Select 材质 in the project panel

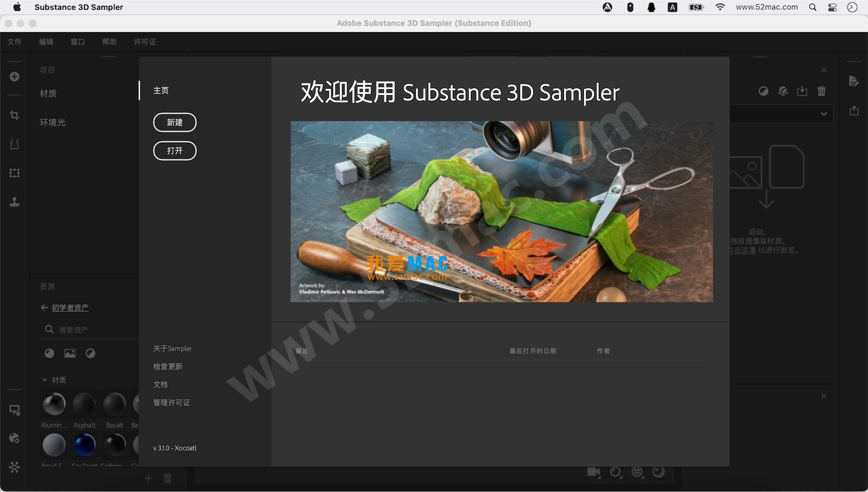(48, 93)
